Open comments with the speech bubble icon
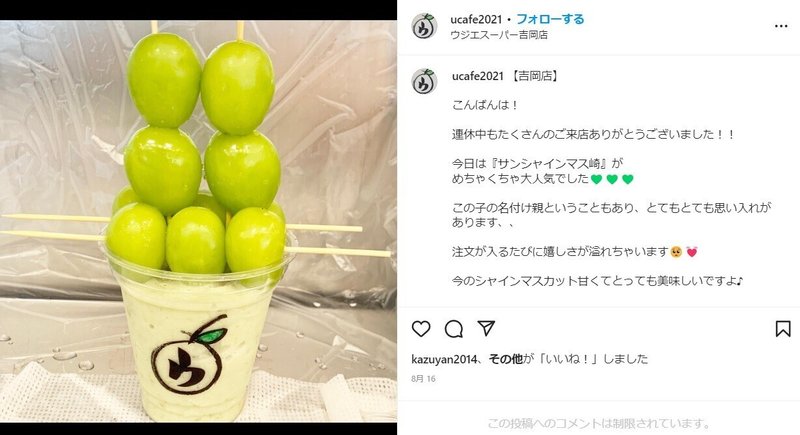The width and height of the screenshot is (800, 435). [454, 329]
